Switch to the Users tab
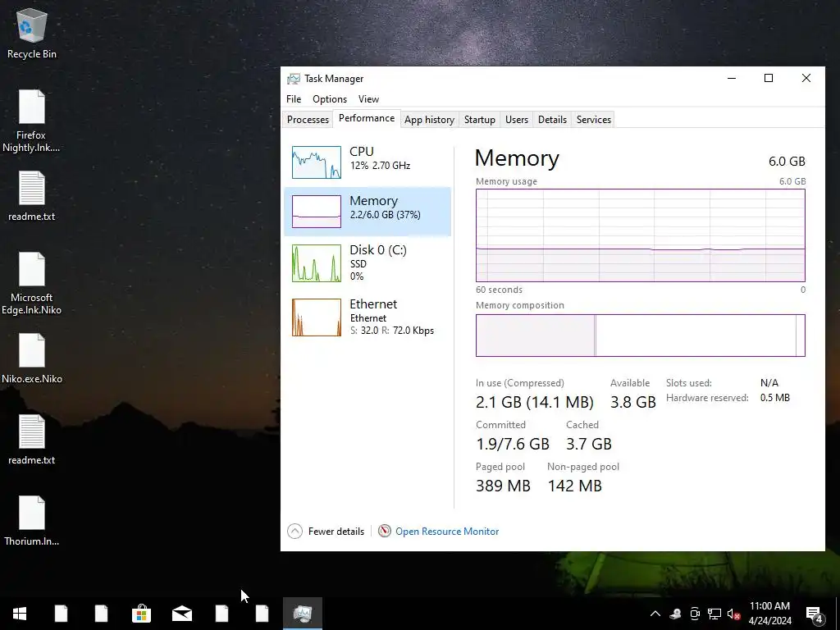The height and width of the screenshot is (630, 840). (517, 120)
